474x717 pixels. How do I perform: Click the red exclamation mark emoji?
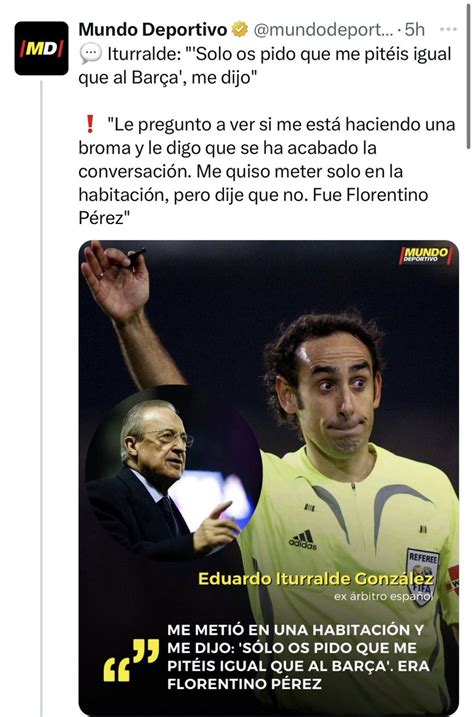coord(90,124)
